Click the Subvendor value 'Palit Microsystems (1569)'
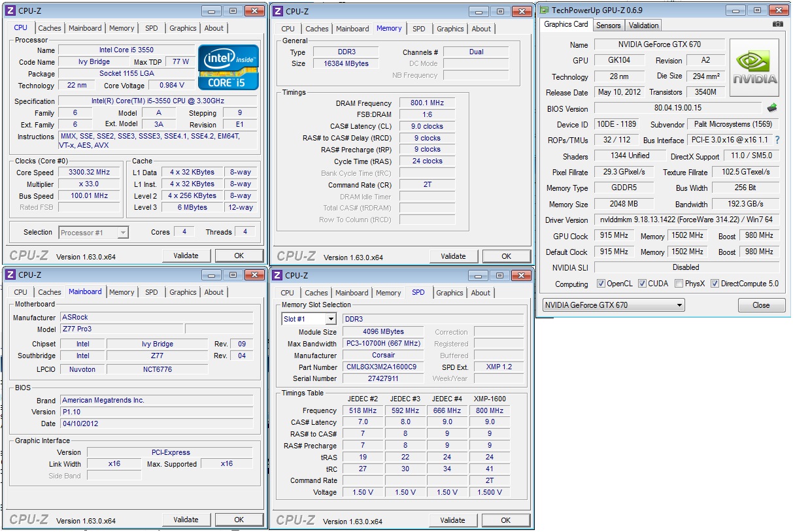793x532 pixels. tap(734, 124)
